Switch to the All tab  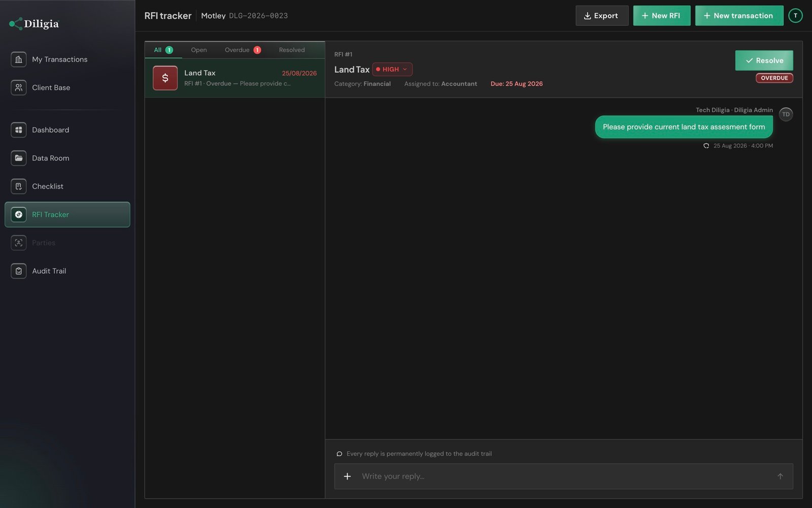pyautogui.click(x=163, y=50)
